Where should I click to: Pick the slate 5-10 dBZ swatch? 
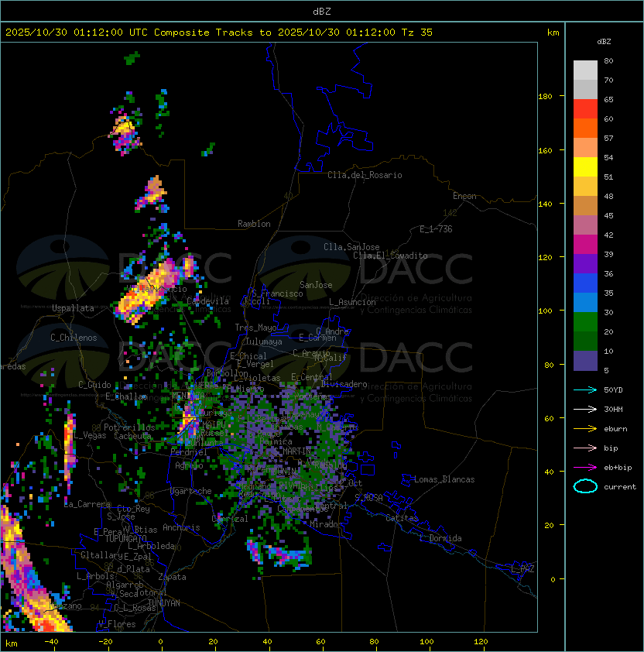(x=585, y=361)
